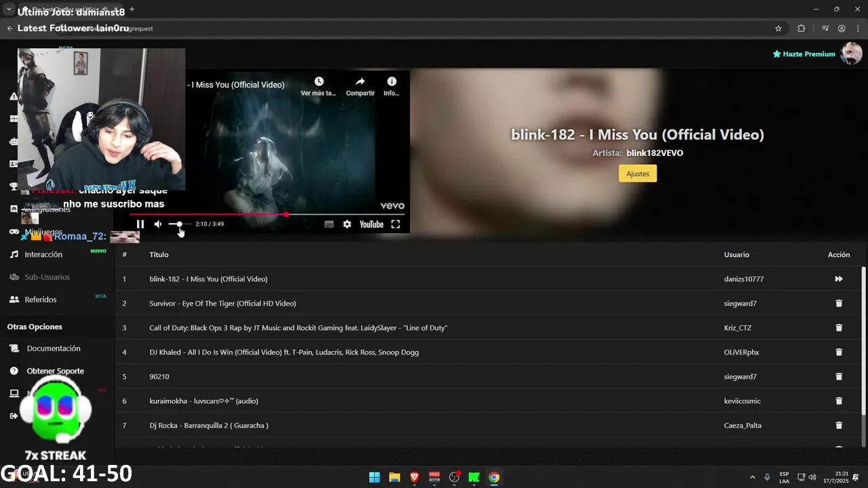Click the robot icon in sidebar

(14, 142)
